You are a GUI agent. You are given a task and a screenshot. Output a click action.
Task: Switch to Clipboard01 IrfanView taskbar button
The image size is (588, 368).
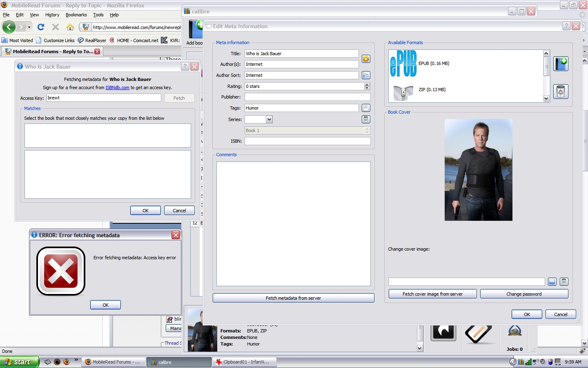click(x=245, y=362)
